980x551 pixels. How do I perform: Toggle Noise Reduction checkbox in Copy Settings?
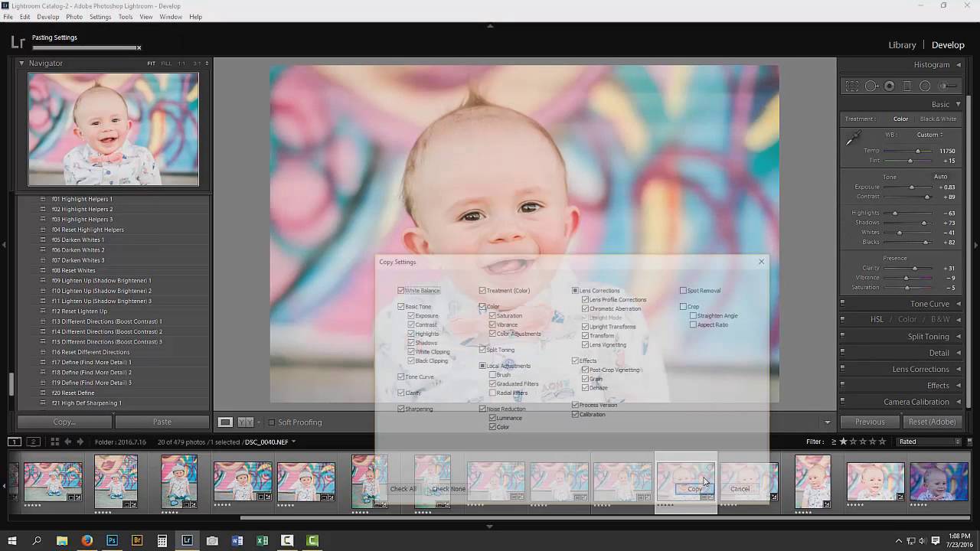coord(482,409)
